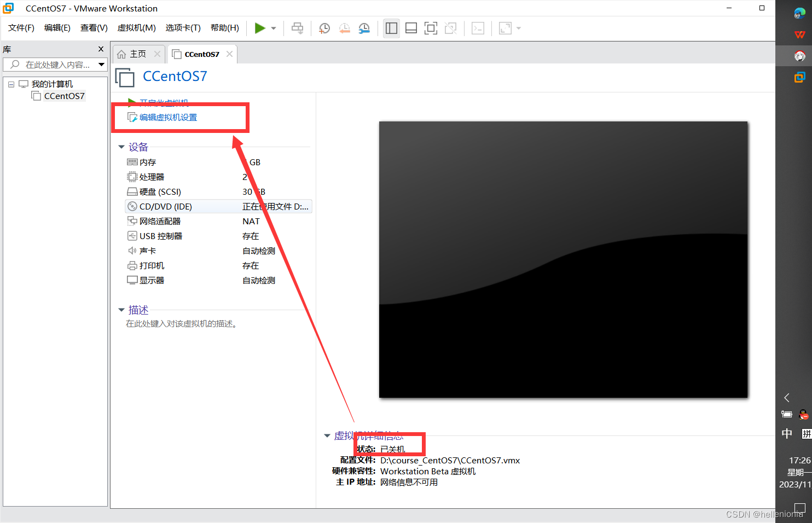This screenshot has height=523, width=812.
Task: Click the green power-on play button
Action: (x=260, y=28)
